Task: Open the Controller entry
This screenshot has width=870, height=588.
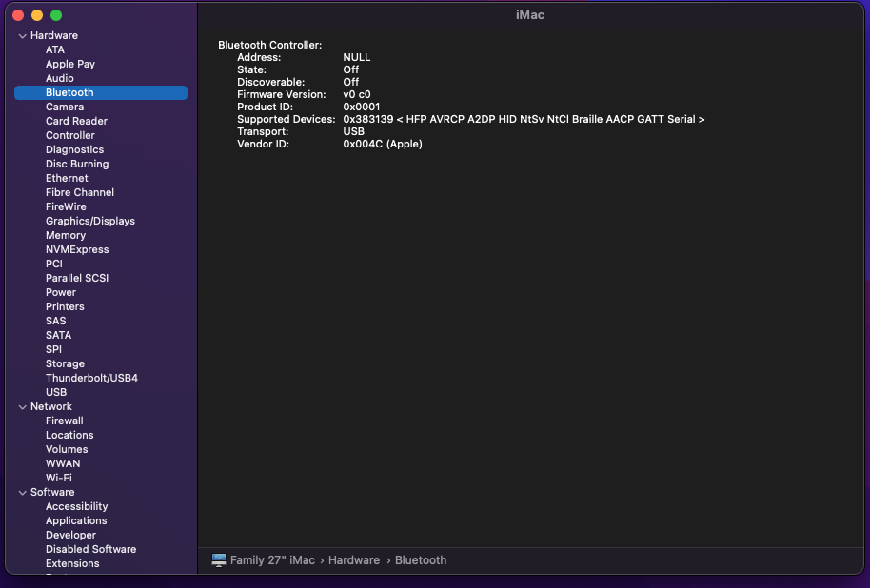Action: (69, 135)
